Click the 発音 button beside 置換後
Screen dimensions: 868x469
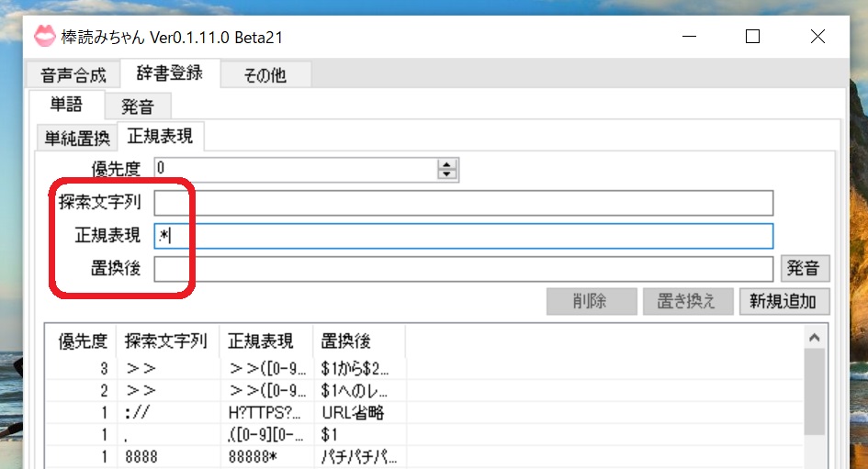pos(805,268)
